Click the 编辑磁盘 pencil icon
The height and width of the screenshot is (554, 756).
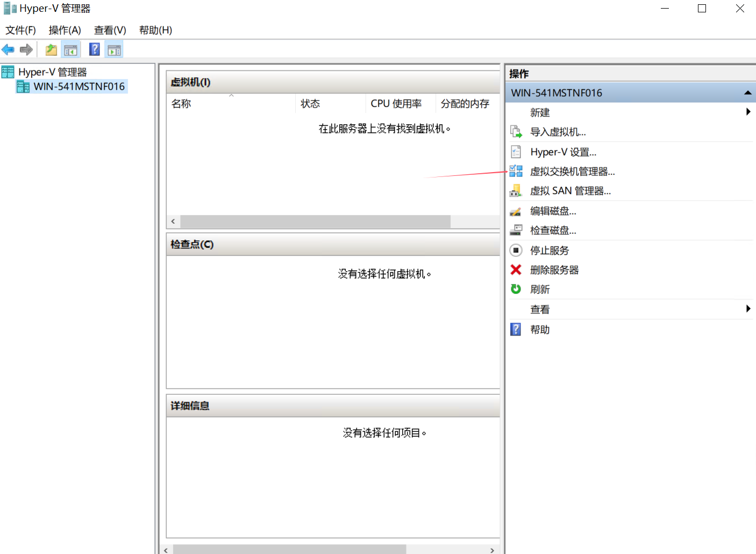(x=516, y=211)
